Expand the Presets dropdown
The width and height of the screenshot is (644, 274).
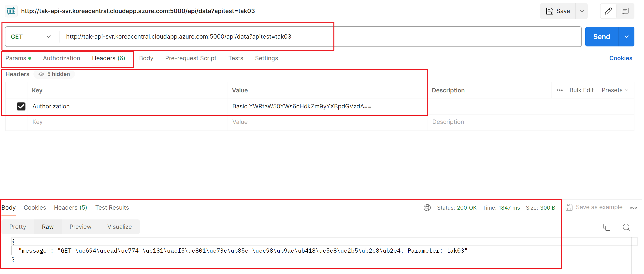pyautogui.click(x=615, y=90)
